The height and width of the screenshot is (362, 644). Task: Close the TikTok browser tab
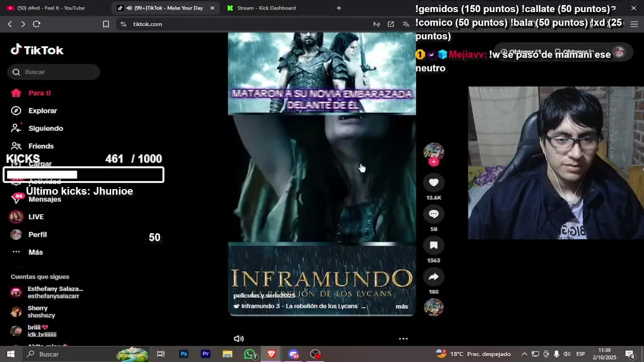(212, 8)
